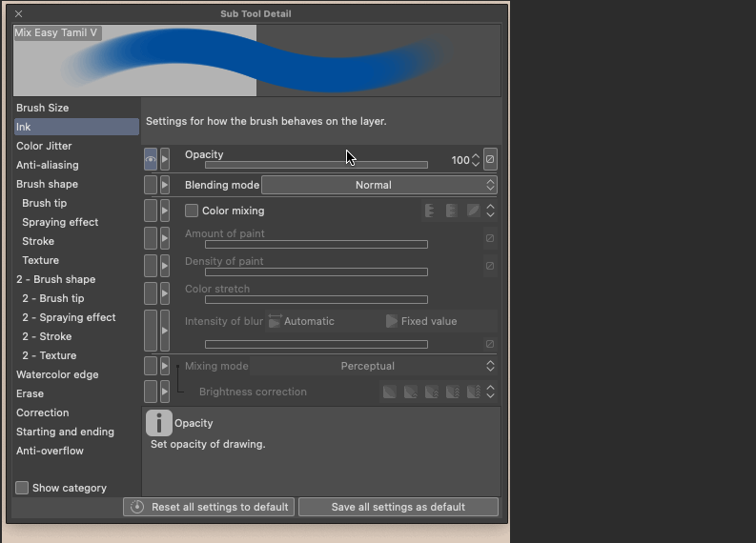Toggle Mixing mode show-in-property box
The width and height of the screenshot is (756, 543).
pos(151,366)
